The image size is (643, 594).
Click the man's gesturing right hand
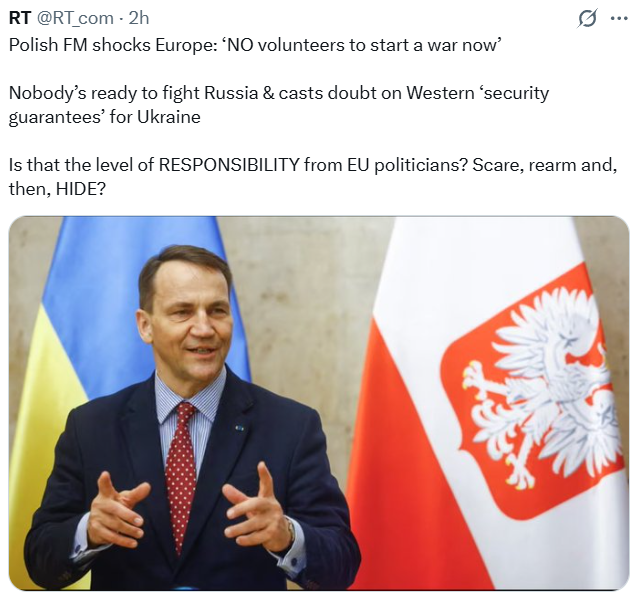[x=118, y=510]
